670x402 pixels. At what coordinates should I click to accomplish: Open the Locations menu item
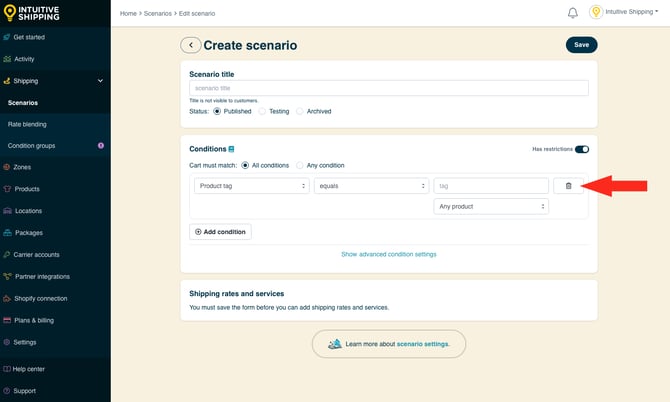(x=28, y=211)
